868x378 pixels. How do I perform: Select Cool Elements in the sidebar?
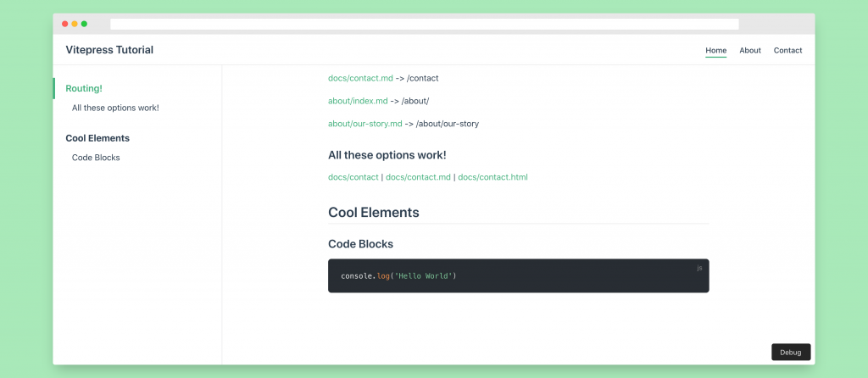(x=97, y=138)
